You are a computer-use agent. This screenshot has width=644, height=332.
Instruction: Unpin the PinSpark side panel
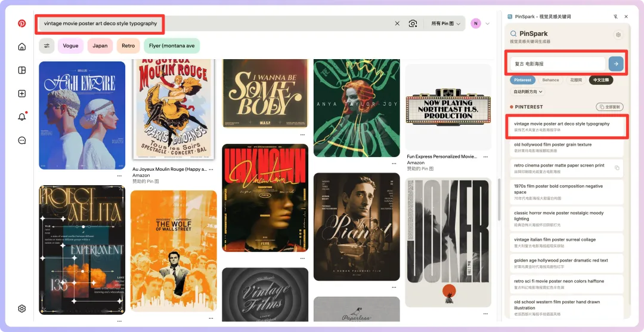[615, 17]
